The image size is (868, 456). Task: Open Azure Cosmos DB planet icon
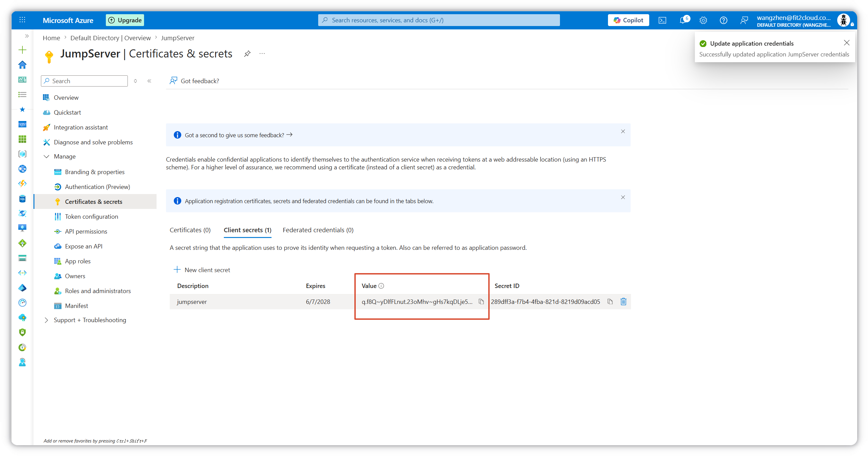click(x=22, y=213)
